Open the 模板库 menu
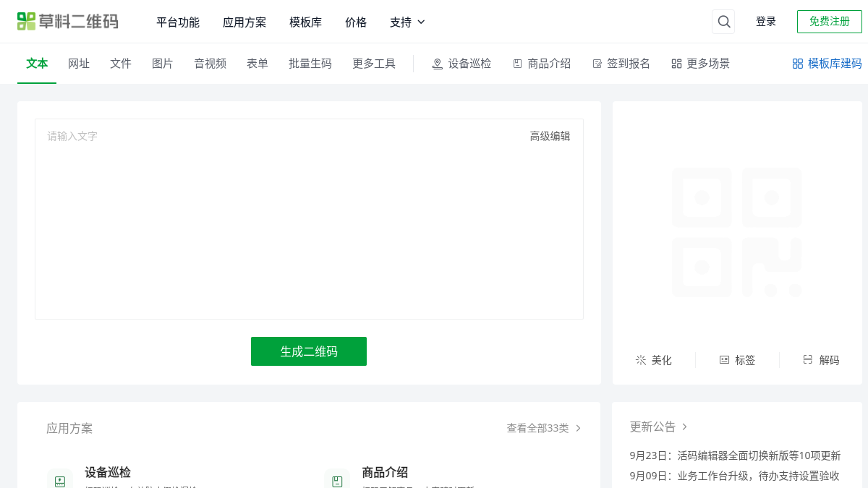This screenshot has height=488, width=868. tap(305, 22)
